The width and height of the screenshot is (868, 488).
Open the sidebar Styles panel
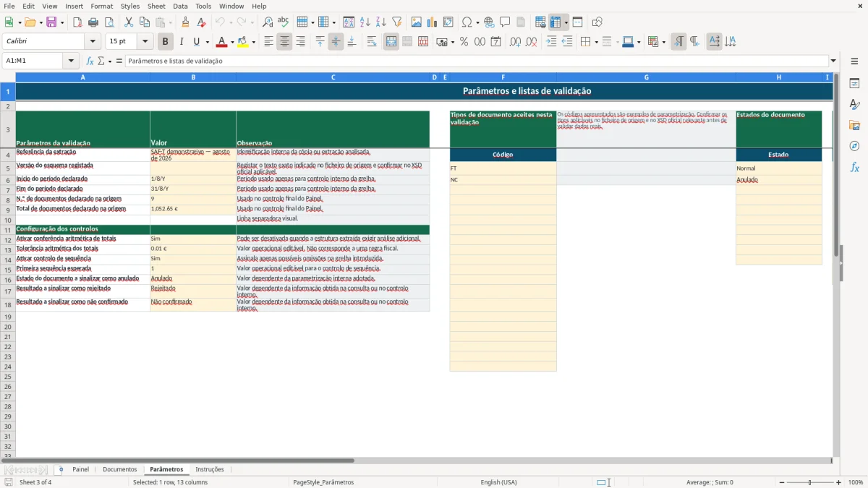(x=854, y=104)
